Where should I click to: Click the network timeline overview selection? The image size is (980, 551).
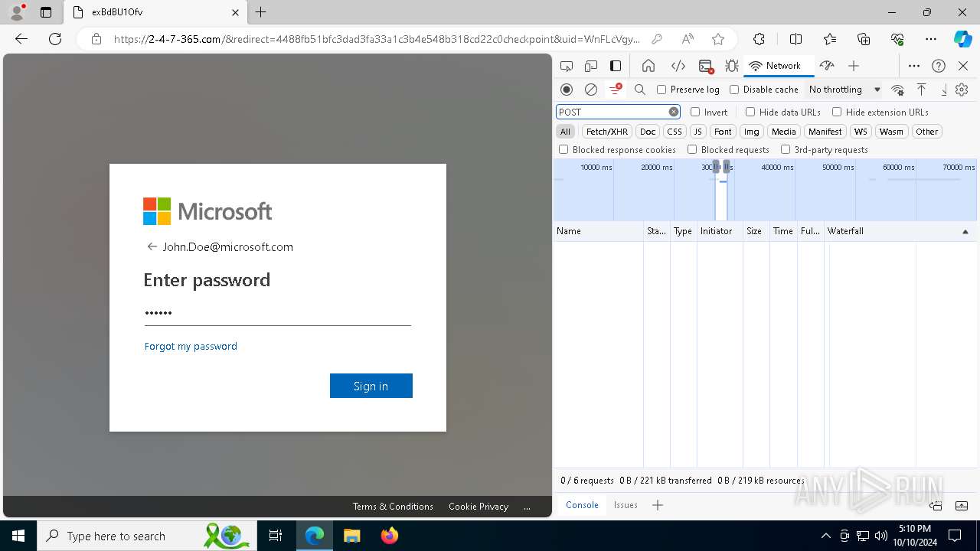click(x=721, y=190)
